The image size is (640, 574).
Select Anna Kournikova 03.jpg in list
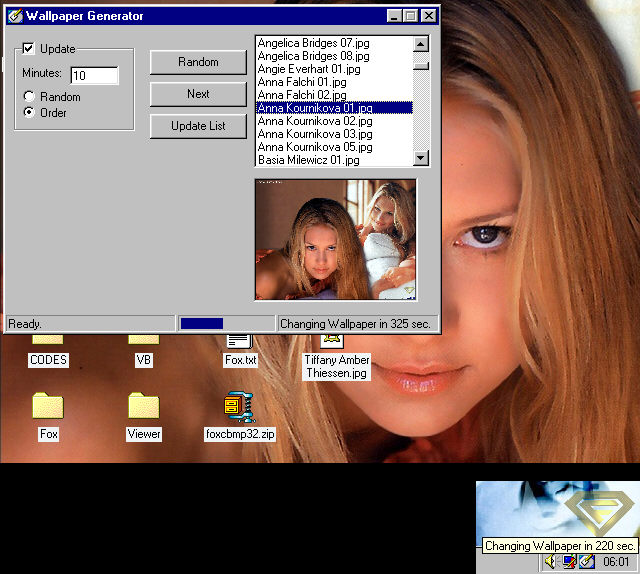[x=334, y=134]
